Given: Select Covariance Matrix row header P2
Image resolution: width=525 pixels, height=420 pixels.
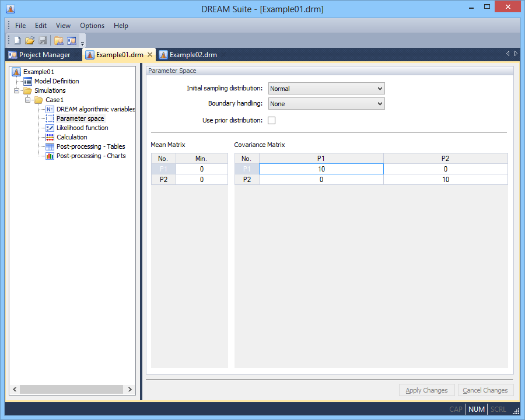Looking at the screenshot, I should 247,180.
